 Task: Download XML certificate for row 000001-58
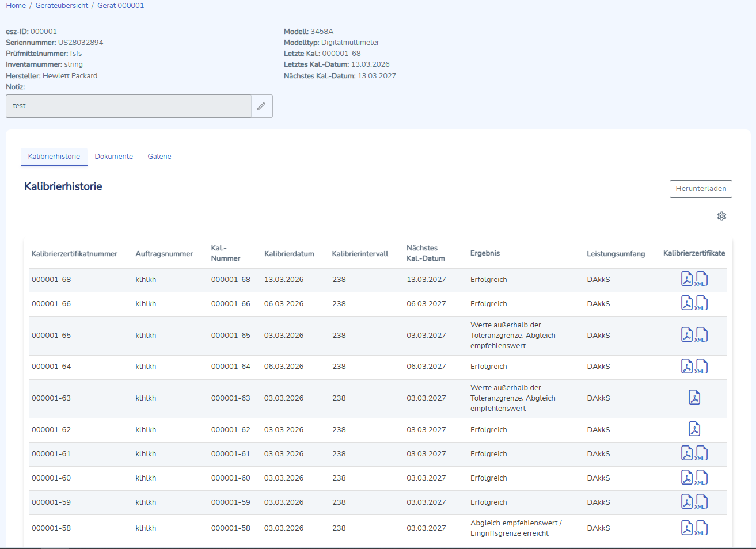tap(701, 528)
